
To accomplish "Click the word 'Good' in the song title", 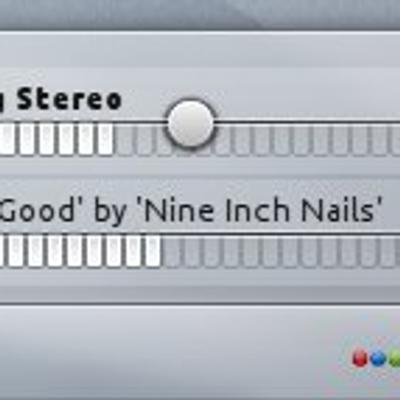I will pos(37,210).
